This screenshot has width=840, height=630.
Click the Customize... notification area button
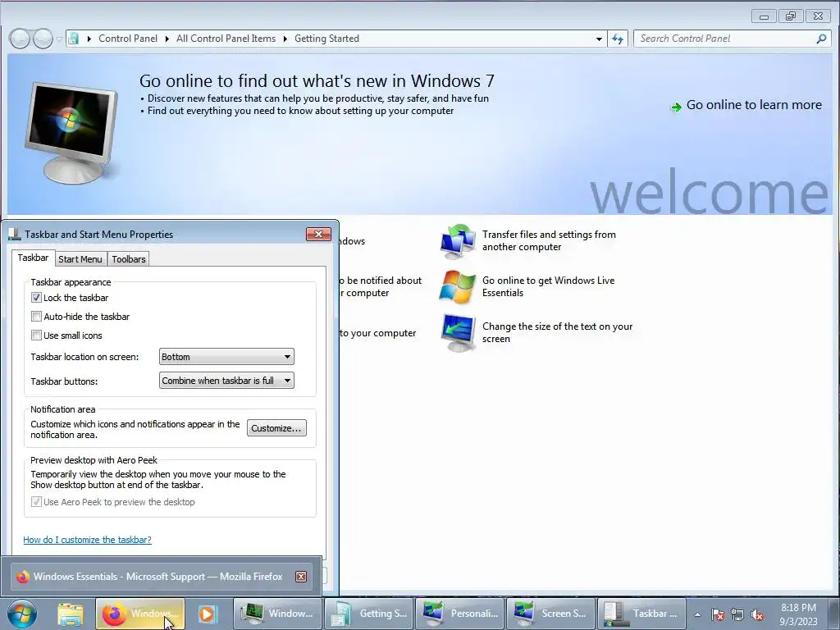click(276, 428)
